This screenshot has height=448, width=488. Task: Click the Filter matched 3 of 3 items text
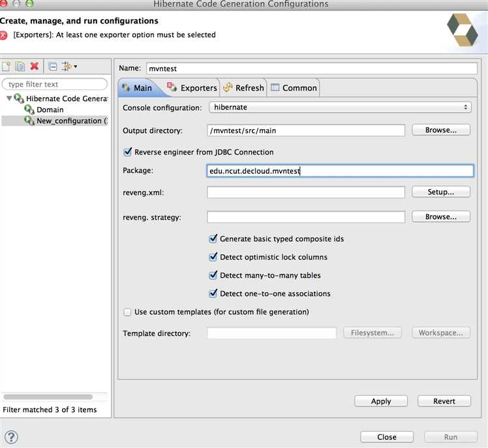(x=50, y=410)
